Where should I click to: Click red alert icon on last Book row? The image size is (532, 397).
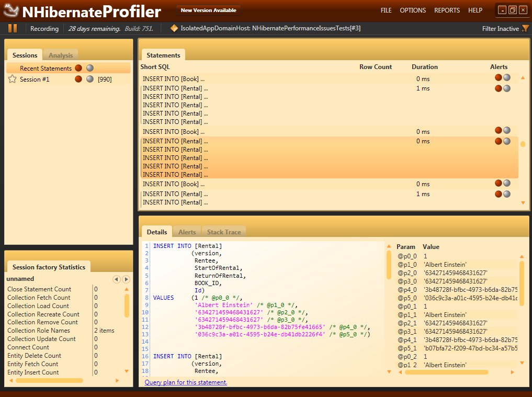[x=499, y=183]
